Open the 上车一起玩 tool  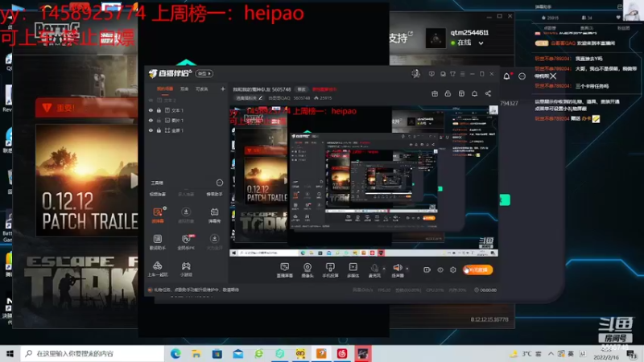click(x=158, y=269)
